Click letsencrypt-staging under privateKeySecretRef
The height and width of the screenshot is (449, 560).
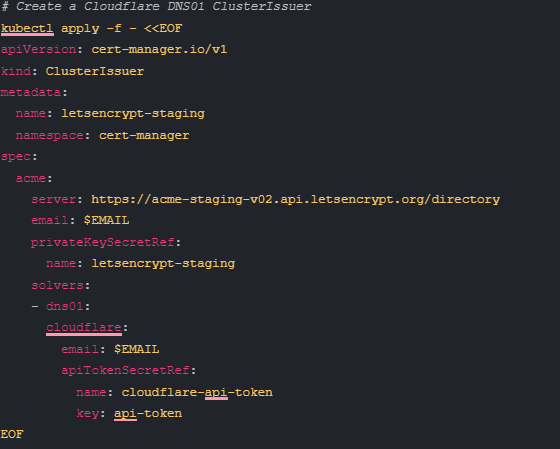(164, 264)
